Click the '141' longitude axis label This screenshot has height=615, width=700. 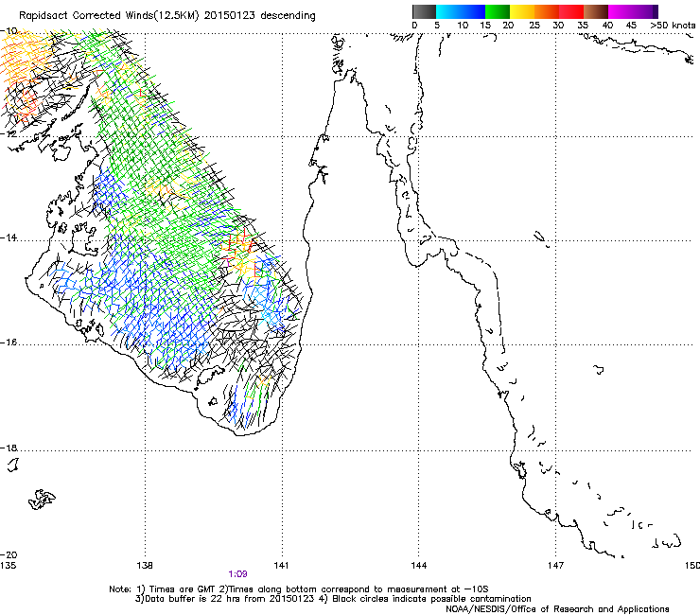pyautogui.click(x=281, y=566)
